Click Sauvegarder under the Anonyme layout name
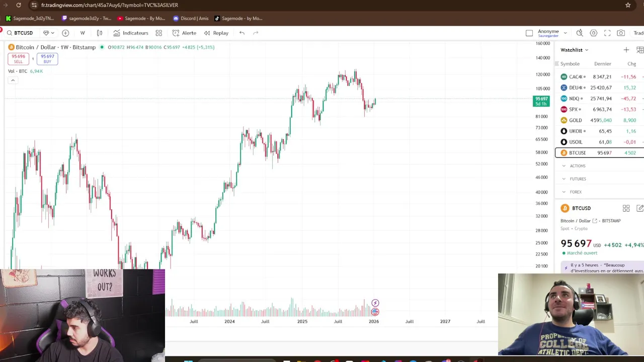This screenshot has width=644, height=362. 548,36
